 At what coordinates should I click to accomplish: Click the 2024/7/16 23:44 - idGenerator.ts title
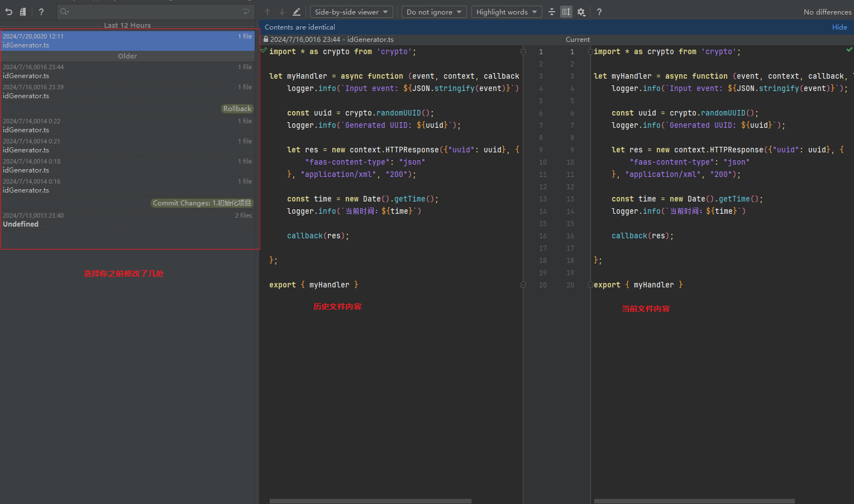pos(332,39)
